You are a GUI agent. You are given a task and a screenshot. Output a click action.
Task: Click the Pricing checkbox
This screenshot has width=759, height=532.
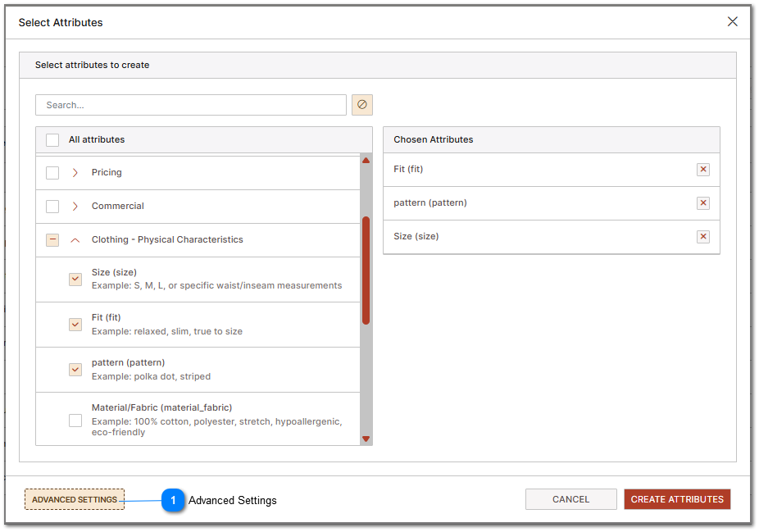click(52, 172)
